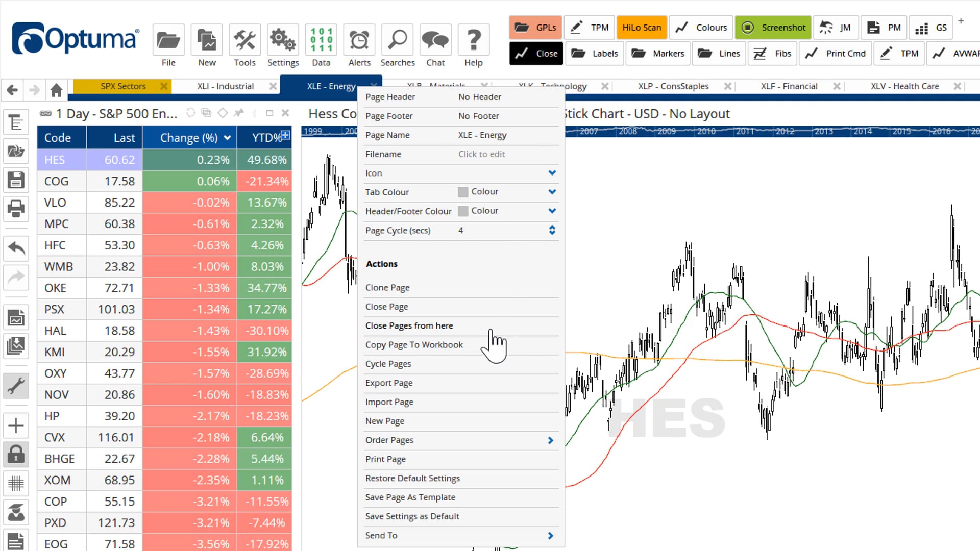Select Close Page action
This screenshot has height=551, width=980.
[461, 307]
